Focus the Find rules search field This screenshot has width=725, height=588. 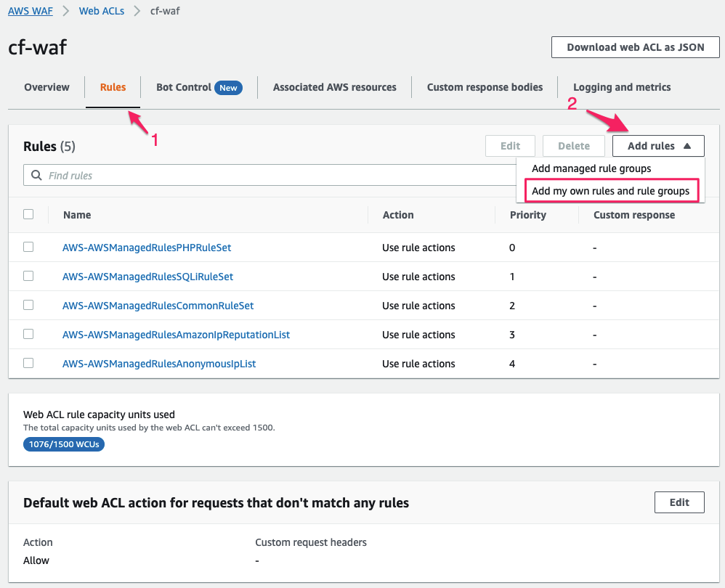pyautogui.click(x=270, y=175)
